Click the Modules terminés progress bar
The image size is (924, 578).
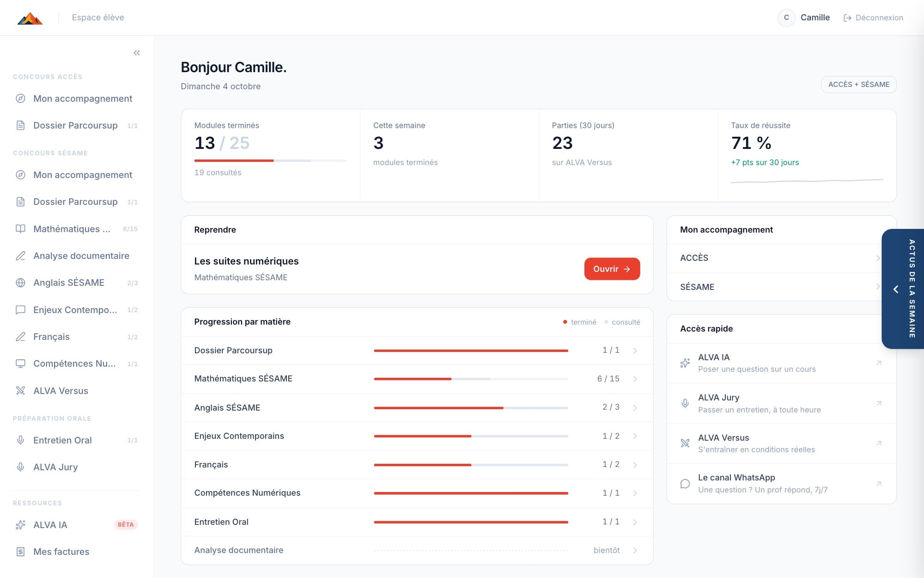click(x=270, y=160)
